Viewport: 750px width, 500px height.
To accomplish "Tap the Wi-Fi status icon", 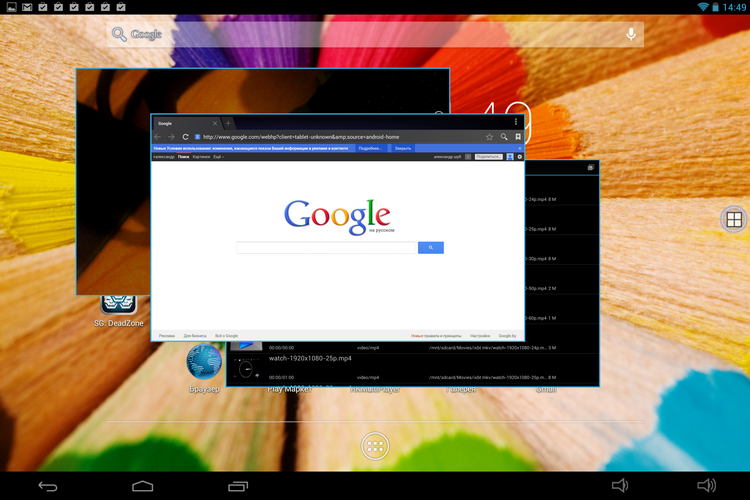I will click(x=703, y=7).
